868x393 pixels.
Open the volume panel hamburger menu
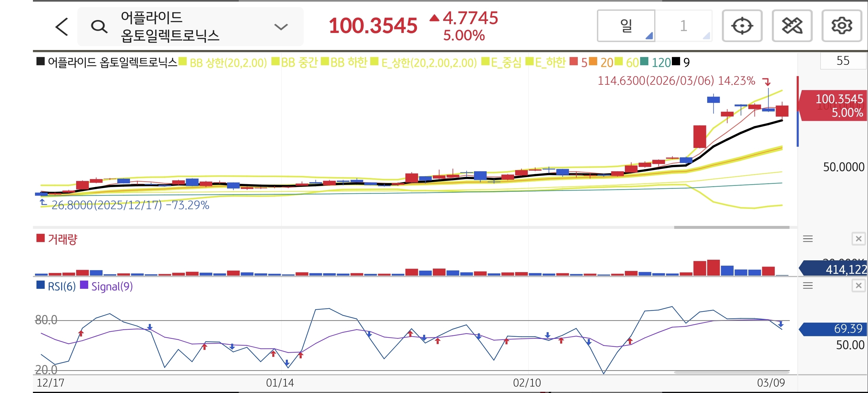tap(808, 239)
